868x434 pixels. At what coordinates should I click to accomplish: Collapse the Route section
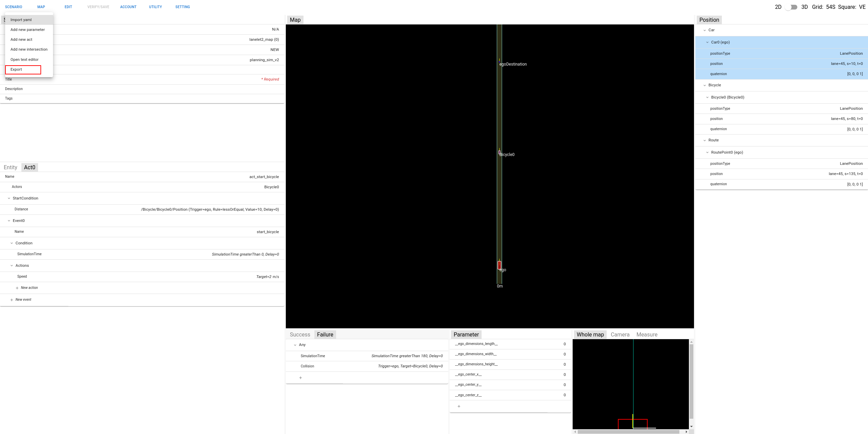[x=705, y=140]
